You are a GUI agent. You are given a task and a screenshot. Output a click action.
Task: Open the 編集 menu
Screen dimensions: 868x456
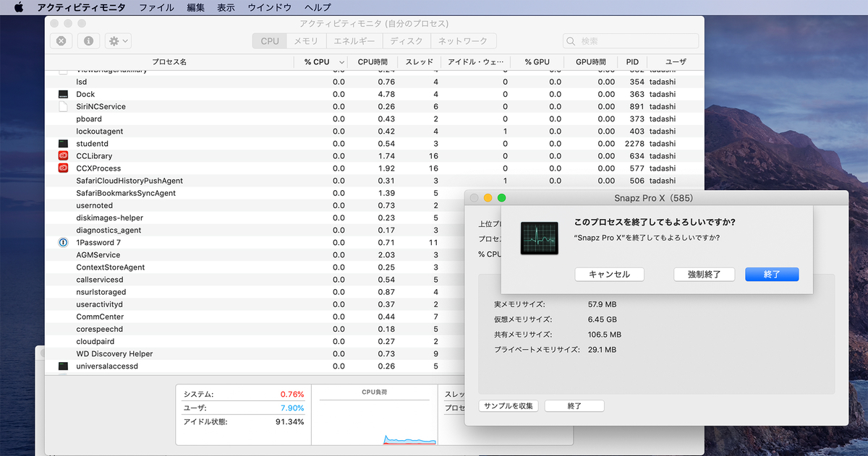pyautogui.click(x=195, y=7)
